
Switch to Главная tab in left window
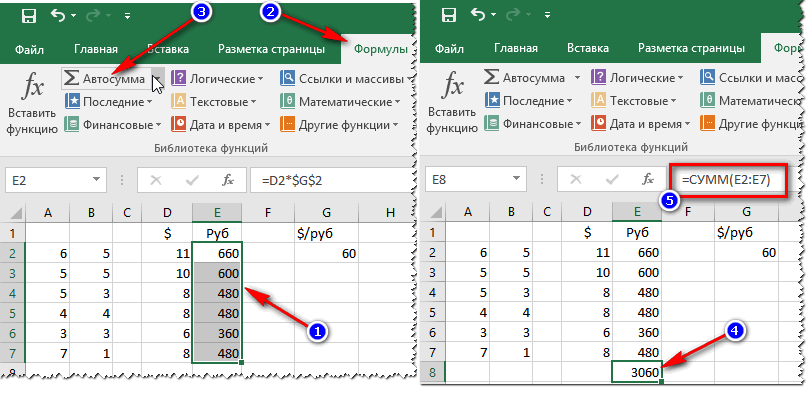coord(96,50)
